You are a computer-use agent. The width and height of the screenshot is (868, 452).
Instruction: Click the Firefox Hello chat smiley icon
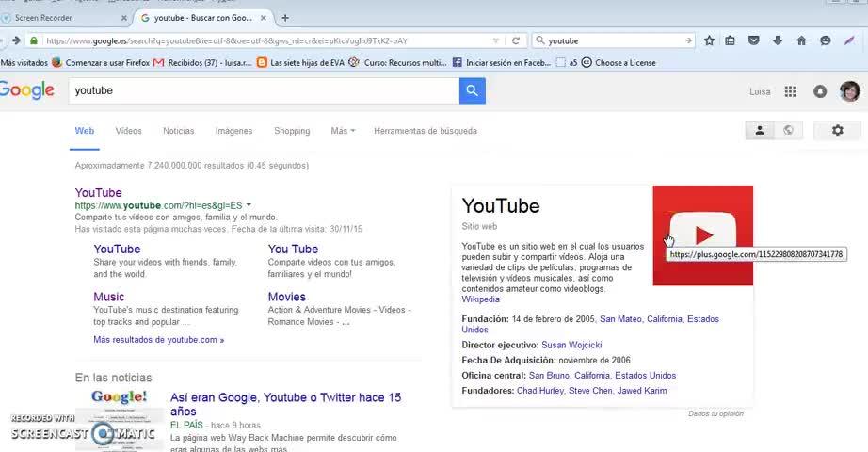click(826, 41)
